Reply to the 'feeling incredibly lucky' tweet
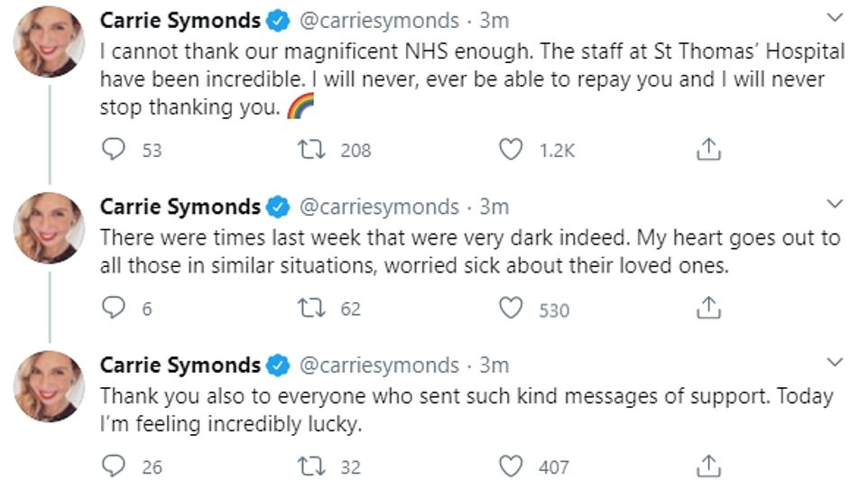Image resolution: width=868 pixels, height=490 pixels. point(113,467)
